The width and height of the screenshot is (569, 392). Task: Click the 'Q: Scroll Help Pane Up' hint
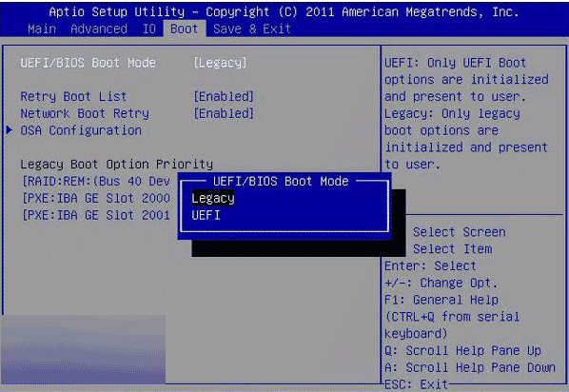[463, 351]
